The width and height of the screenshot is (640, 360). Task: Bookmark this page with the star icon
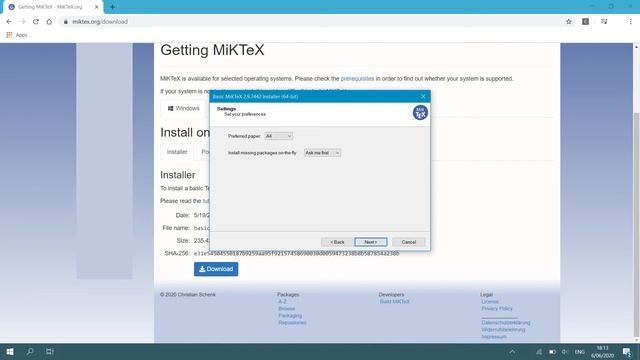(569, 22)
